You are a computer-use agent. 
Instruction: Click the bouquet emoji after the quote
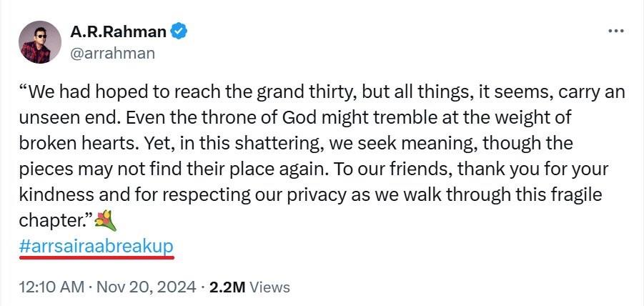[x=106, y=221]
